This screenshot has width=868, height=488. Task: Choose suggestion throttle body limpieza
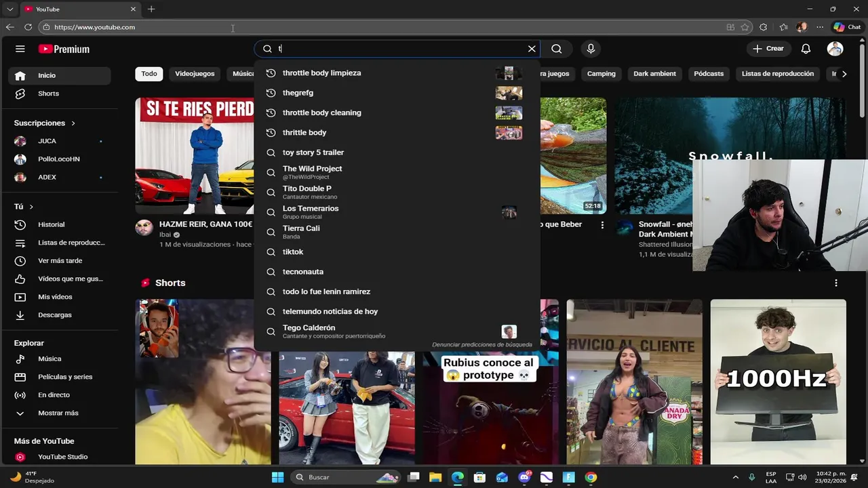tap(397, 73)
